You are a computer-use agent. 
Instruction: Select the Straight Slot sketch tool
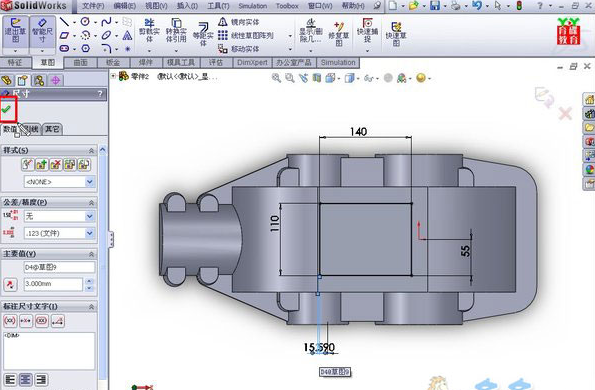point(64,49)
